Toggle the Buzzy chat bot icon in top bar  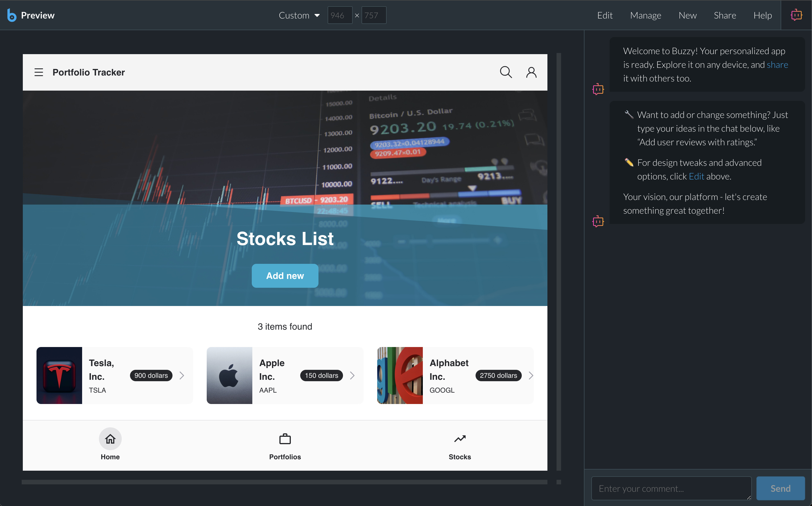[796, 15]
